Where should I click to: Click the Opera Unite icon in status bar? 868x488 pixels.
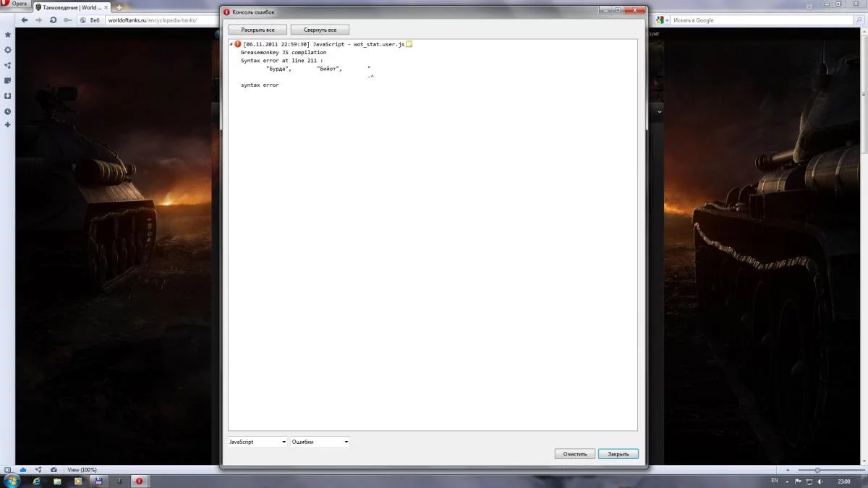pyautogui.click(x=38, y=470)
